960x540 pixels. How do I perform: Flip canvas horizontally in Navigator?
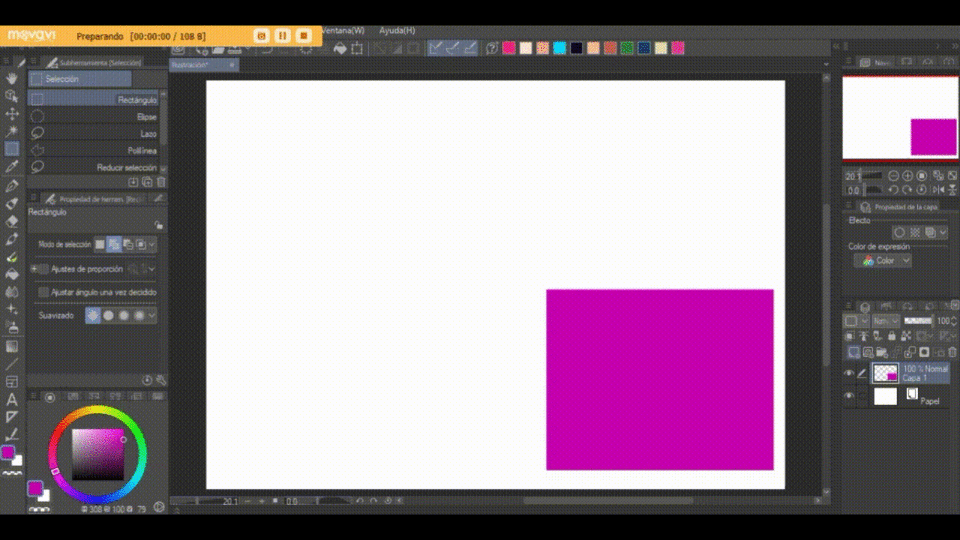click(x=939, y=190)
